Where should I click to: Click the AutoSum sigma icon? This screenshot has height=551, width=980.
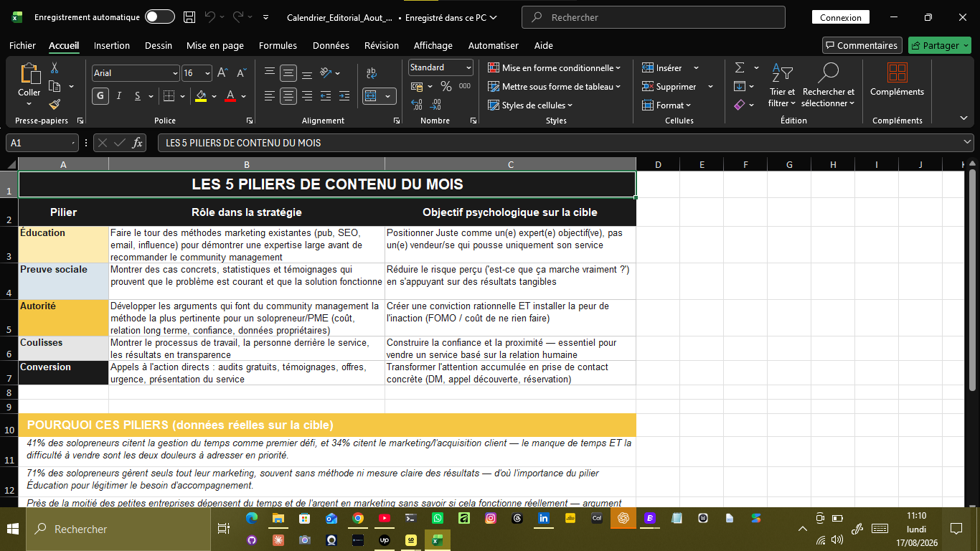740,67
